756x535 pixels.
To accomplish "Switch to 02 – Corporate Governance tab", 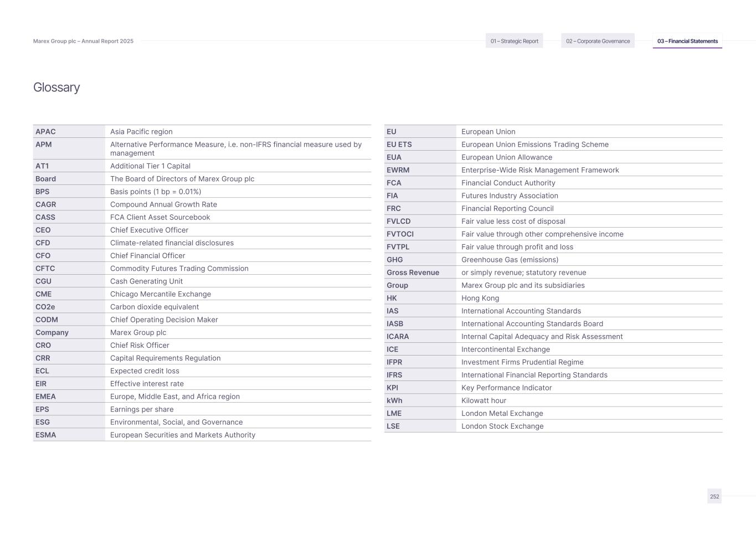I will (x=598, y=41).
